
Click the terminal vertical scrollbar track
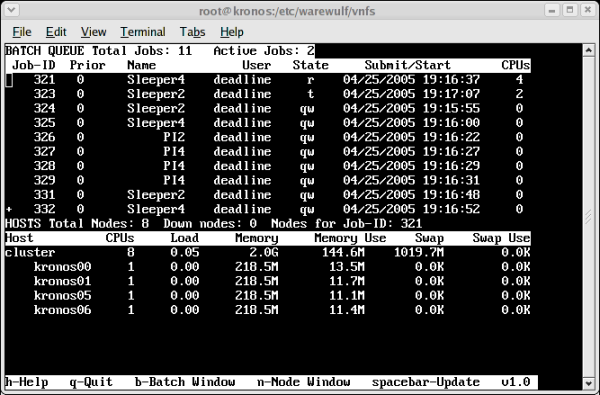pos(588,217)
